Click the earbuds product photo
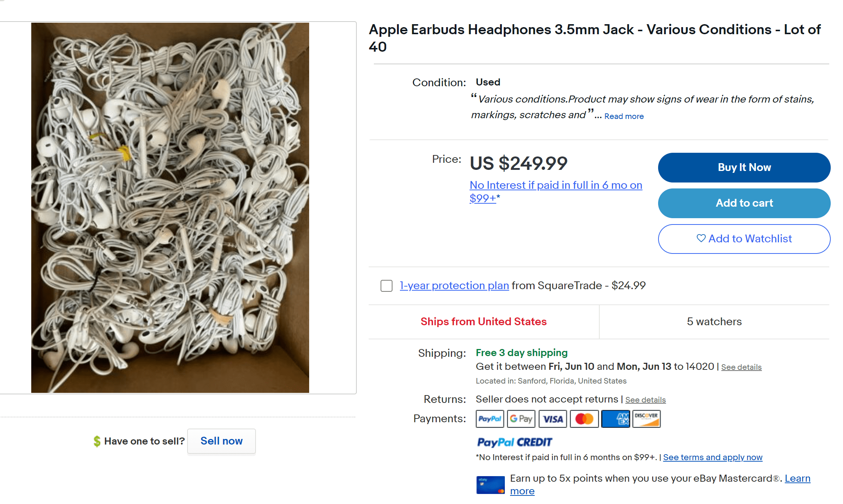Viewport: 843px width, 504px height. point(170,207)
